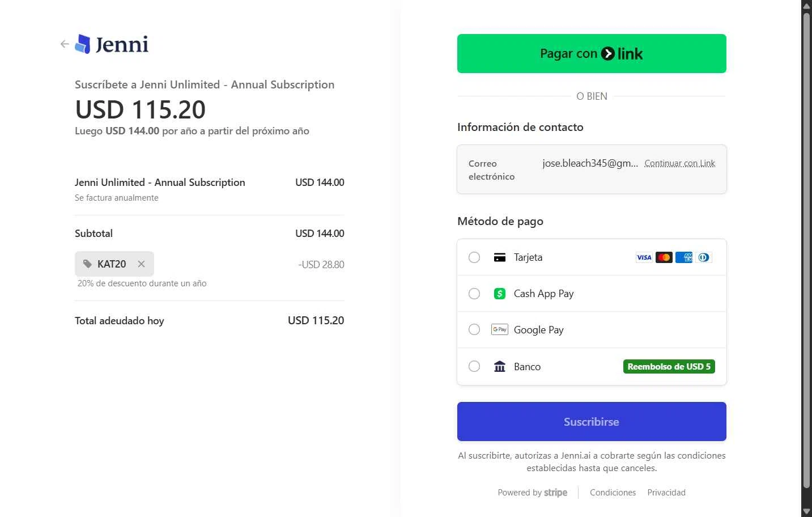Click the Tarjeta credit card icon
Screen dimensions: 812x517
coord(499,257)
